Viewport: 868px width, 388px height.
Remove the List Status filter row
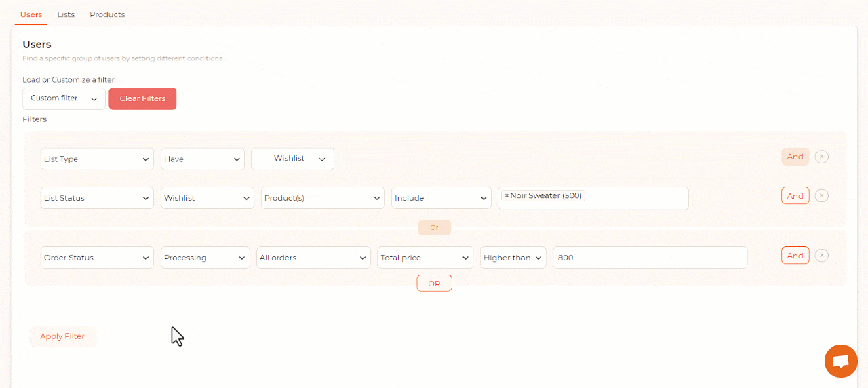pos(821,196)
